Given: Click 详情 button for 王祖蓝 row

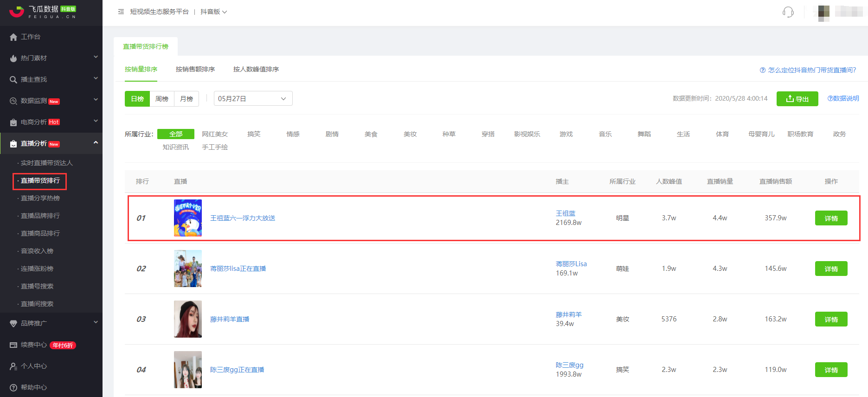Looking at the screenshot, I should (x=831, y=218).
